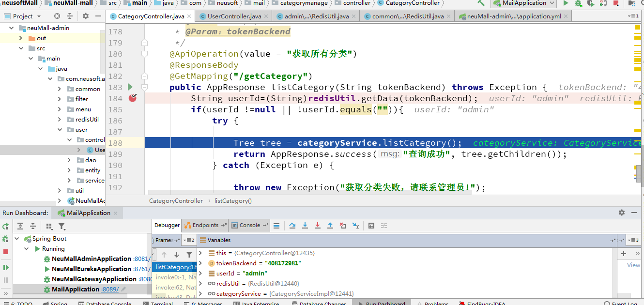Collapse the neuMall-admin project node
This screenshot has height=305, width=644.
[x=10, y=28]
